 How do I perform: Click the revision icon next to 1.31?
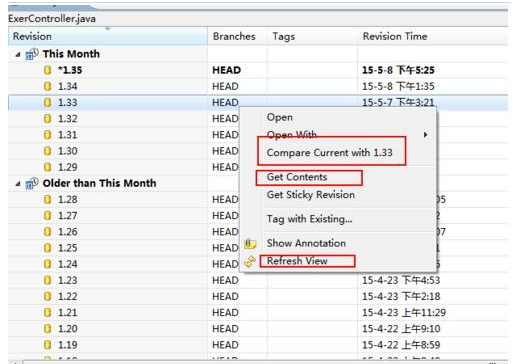tap(48, 135)
